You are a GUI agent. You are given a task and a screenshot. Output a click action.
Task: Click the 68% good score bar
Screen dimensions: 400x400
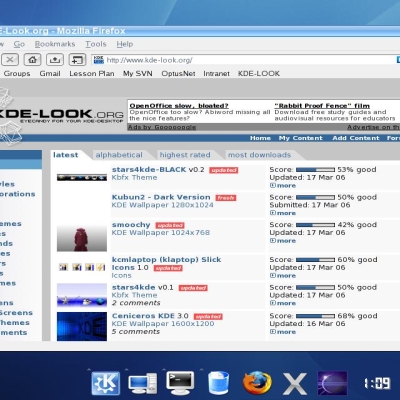315,316
